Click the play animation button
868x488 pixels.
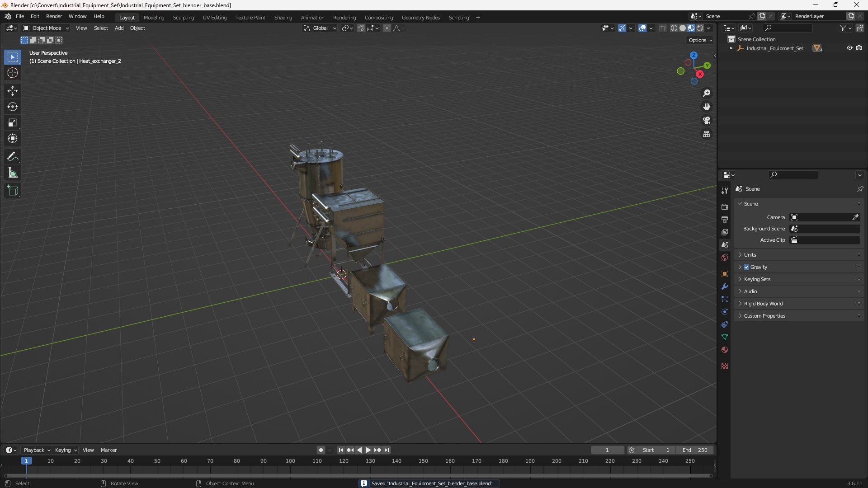368,450
